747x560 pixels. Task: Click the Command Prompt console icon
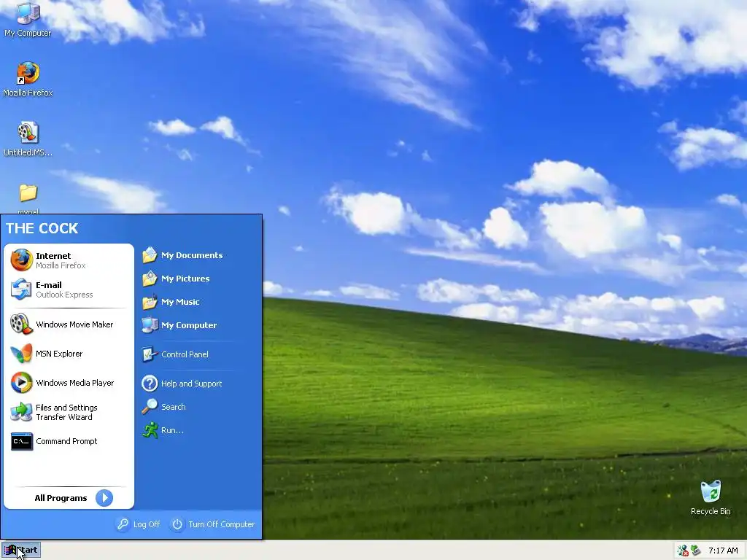tap(21, 441)
